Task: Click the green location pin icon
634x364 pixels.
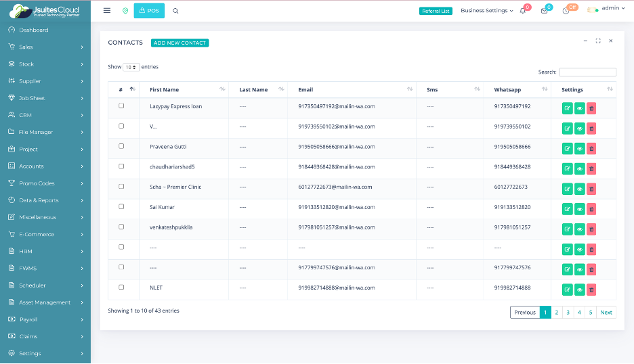Action: click(x=125, y=11)
